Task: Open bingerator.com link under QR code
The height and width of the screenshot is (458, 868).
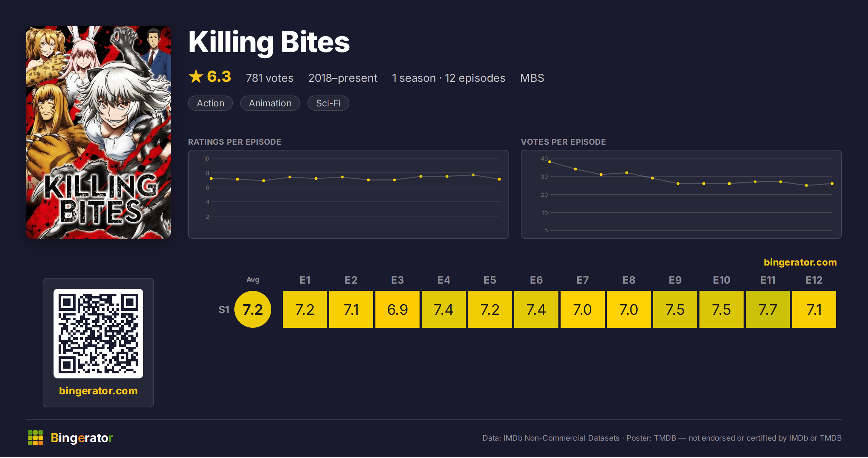Action: click(x=98, y=391)
